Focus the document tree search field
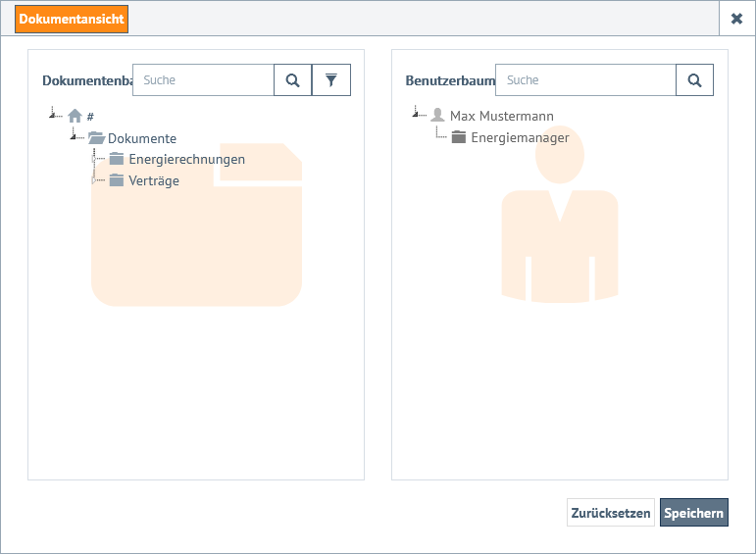Screen dimensions: 756x554 coord(203,80)
